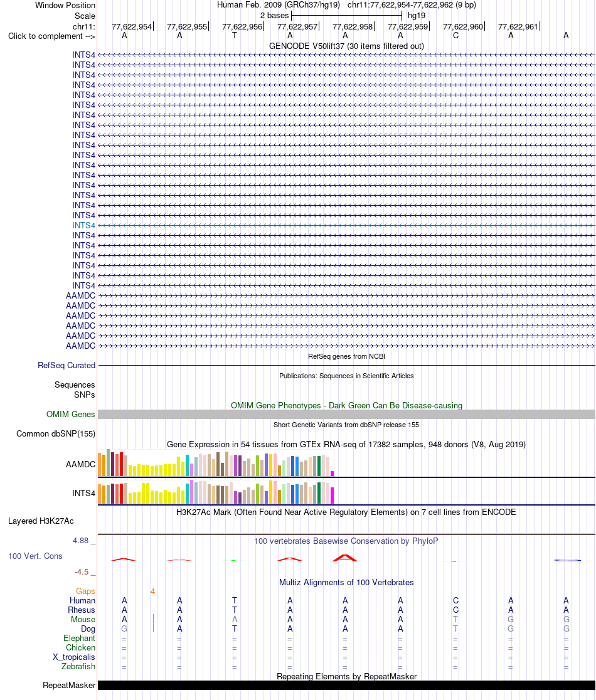Click the light-blue highlighted INTS4 transcript label
The width and height of the screenshot is (596, 700).
click(x=83, y=225)
